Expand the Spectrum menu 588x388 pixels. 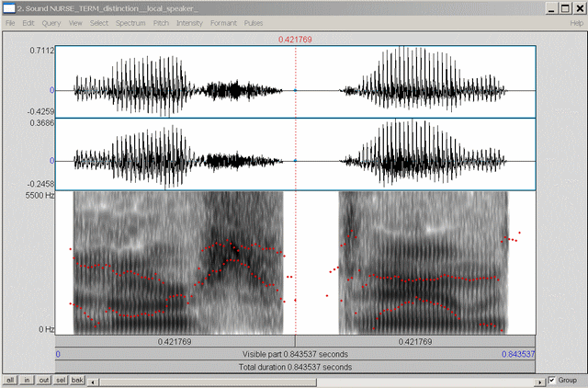tap(130, 22)
